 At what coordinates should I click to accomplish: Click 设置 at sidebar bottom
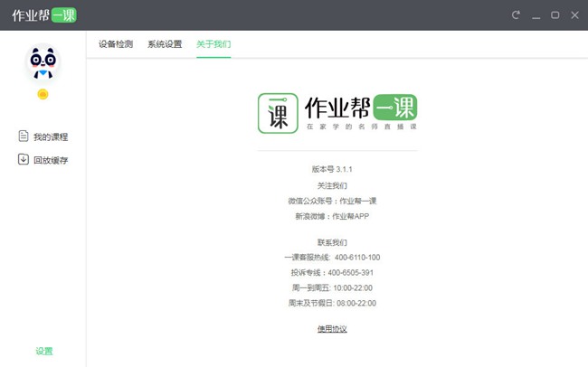tap(44, 352)
